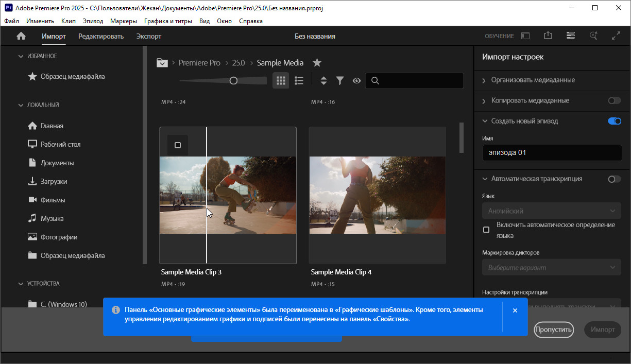The image size is (631, 364).
Task: Disable the Создать новый эпизод toggle
Action: pyautogui.click(x=614, y=121)
